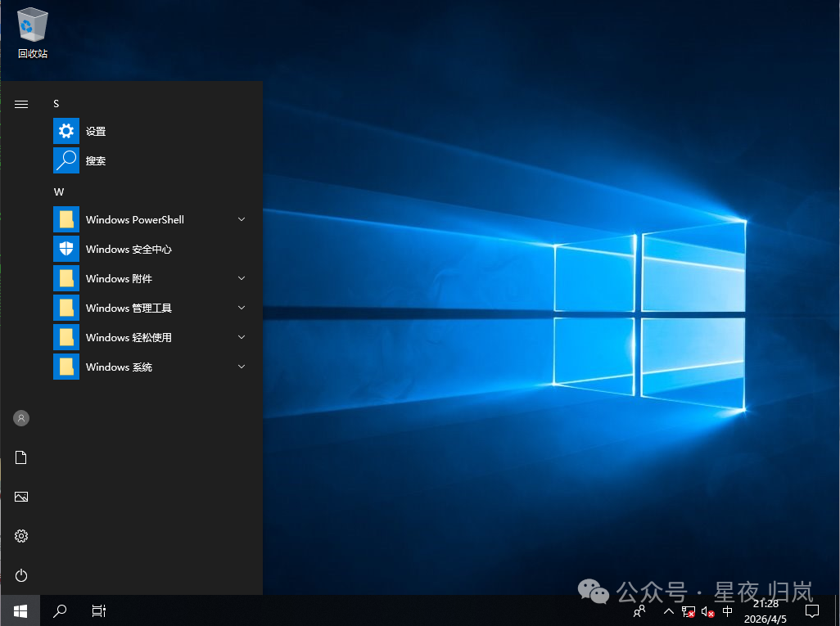The image size is (840, 626).
Task: Expand Windows 管理工具 chevron
Action: click(x=242, y=308)
